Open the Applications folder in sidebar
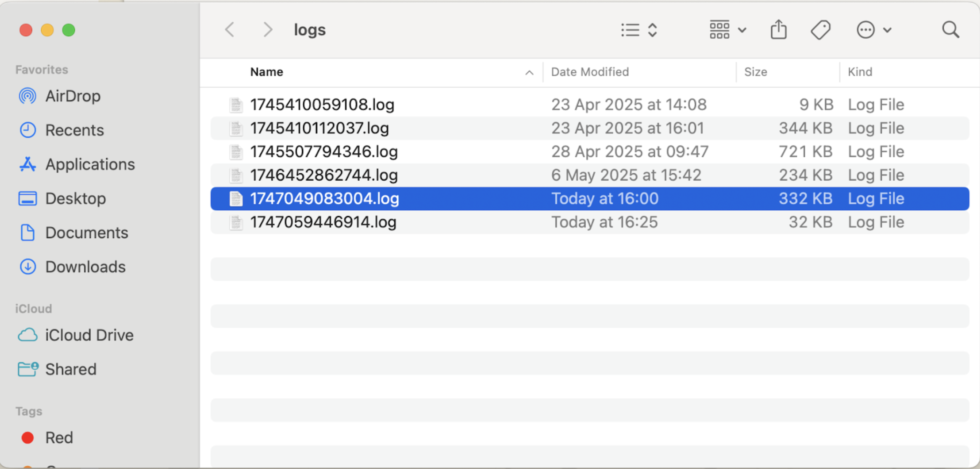The width and height of the screenshot is (980, 469). coord(90,164)
